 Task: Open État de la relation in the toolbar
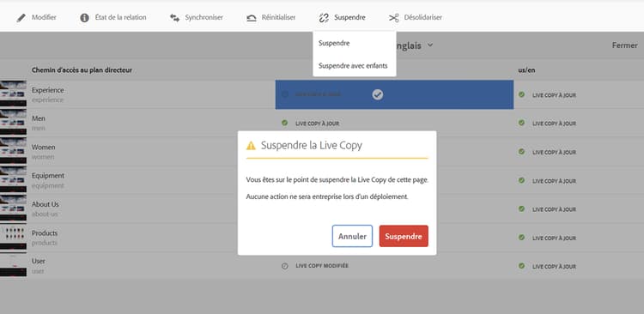113,18
